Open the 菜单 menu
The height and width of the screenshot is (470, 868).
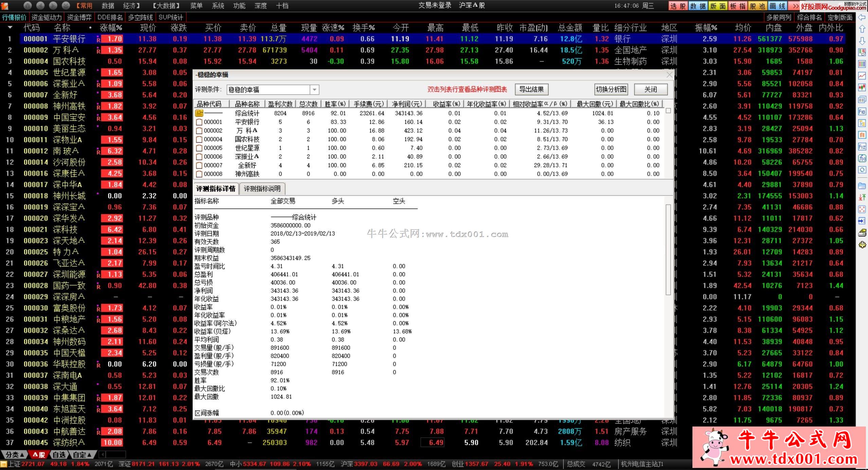tap(196, 6)
